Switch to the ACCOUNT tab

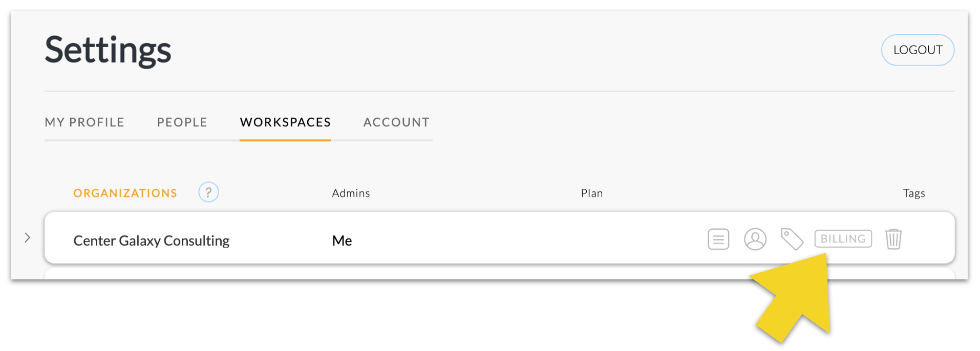(x=396, y=122)
